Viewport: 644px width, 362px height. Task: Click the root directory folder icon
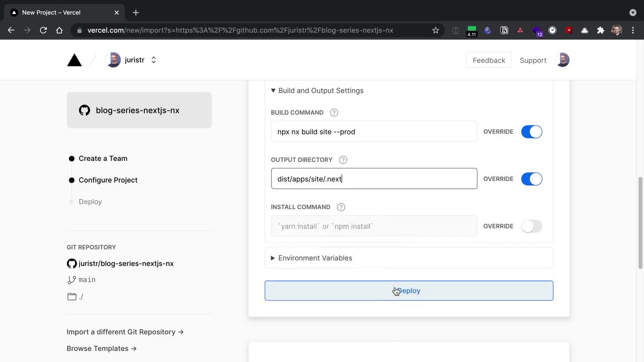(x=72, y=297)
